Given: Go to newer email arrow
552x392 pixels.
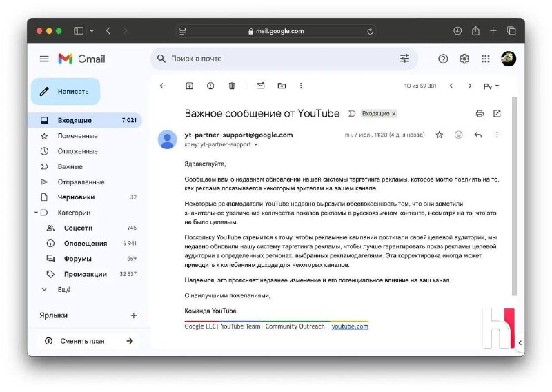Looking at the screenshot, I should click(451, 86).
